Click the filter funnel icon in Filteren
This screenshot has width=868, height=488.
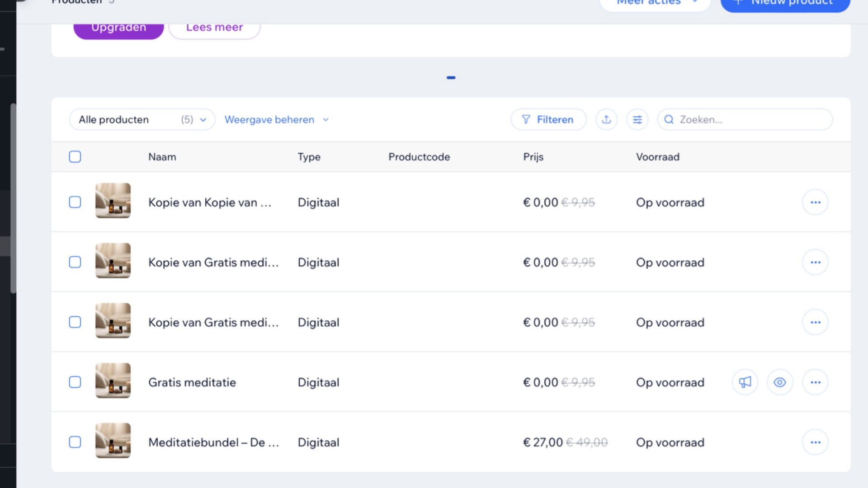point(526,119)
